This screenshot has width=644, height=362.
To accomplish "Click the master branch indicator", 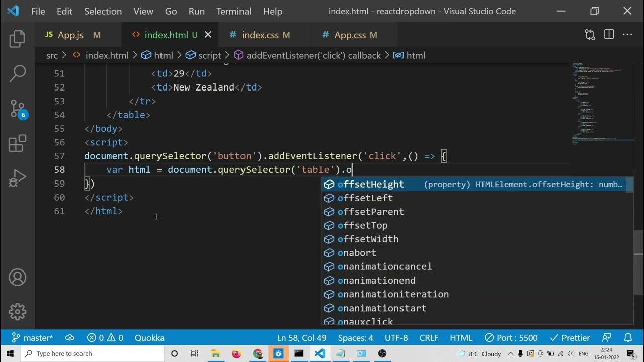I will click(32, 338).
